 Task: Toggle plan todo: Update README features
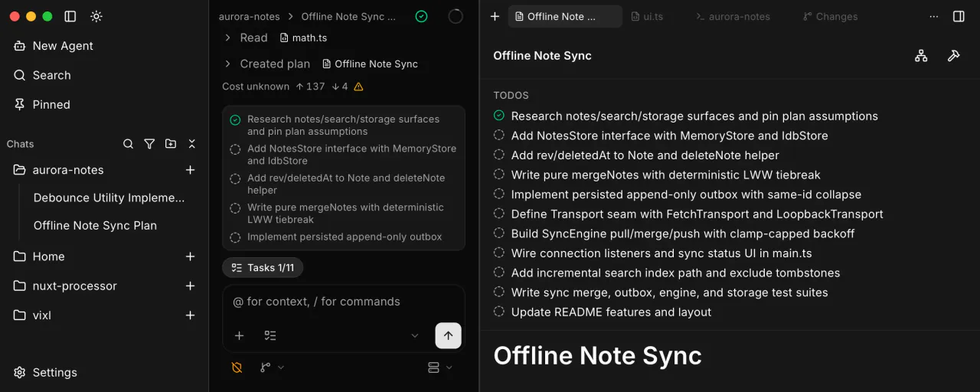[499, 312]
